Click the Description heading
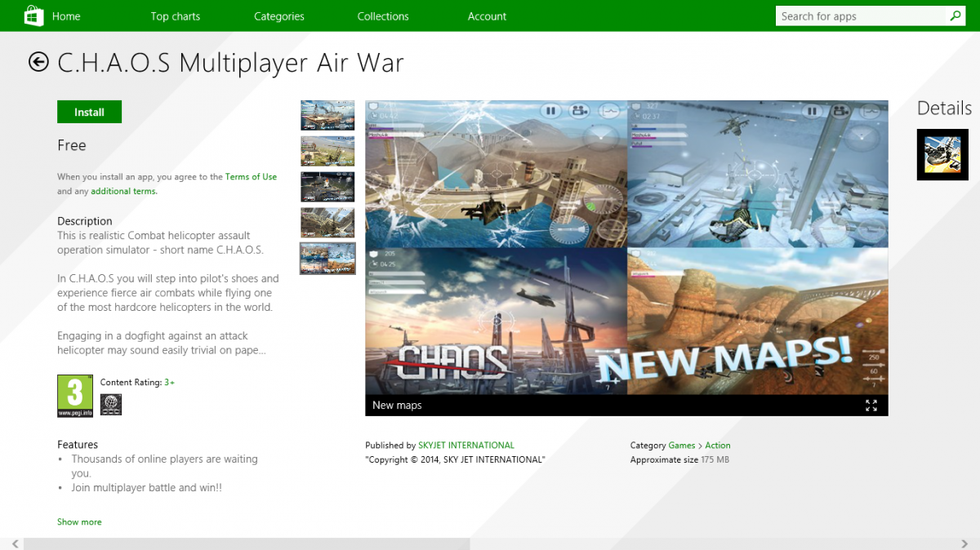The height and width of the screenshot is (550, 980). (85, 221)
